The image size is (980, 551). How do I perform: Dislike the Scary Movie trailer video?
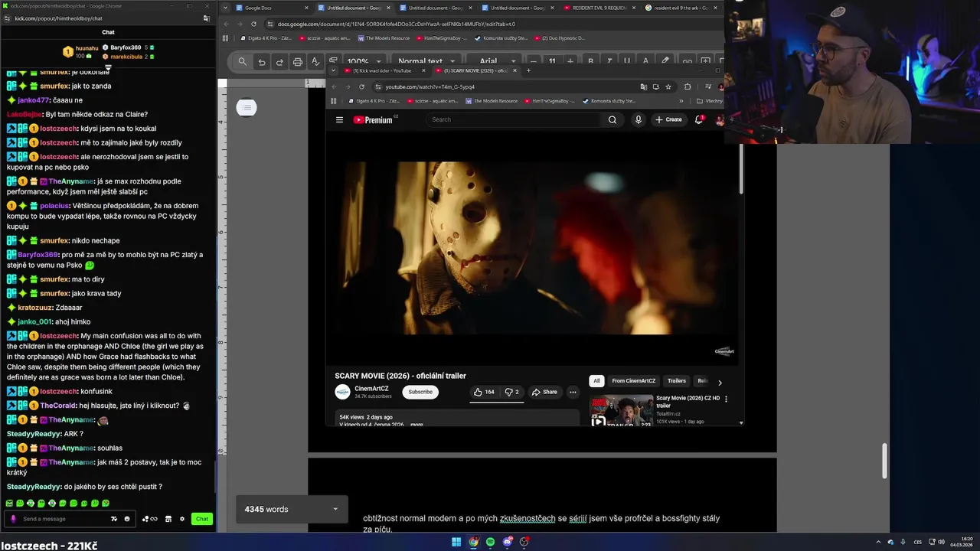(x=512, y=392)
